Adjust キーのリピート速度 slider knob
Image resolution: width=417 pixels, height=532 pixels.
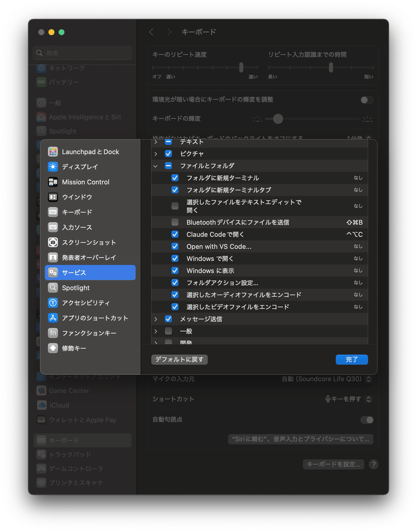[241, 67]
